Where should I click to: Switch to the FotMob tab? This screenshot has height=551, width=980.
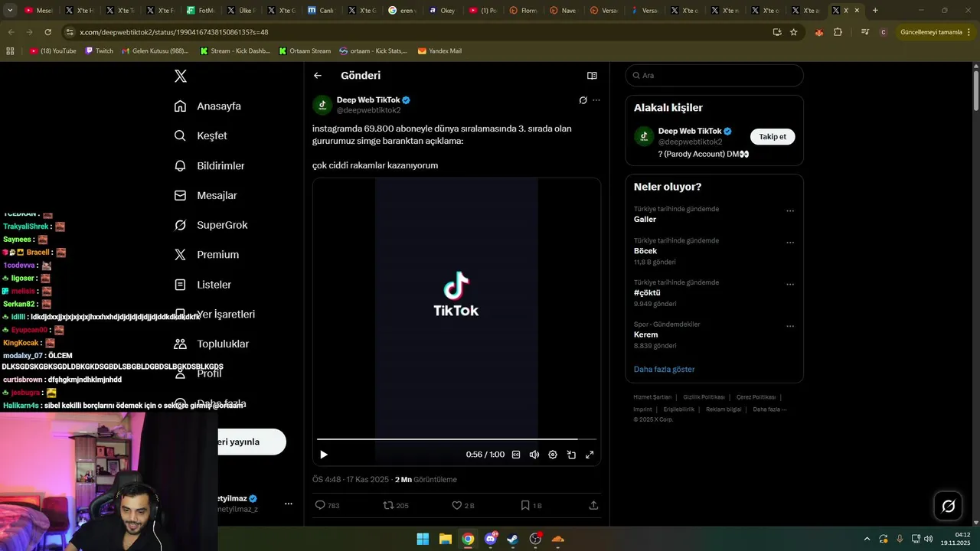(x=201, y=11)
